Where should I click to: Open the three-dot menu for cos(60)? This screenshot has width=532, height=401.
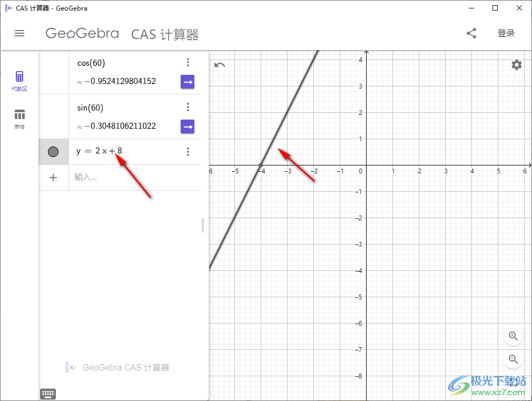point(188,62)
